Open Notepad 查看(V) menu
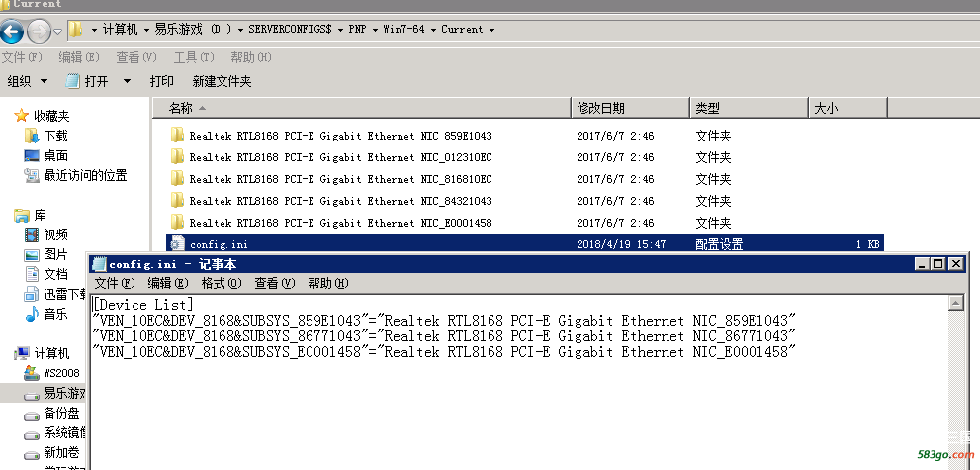Image resolution: width=980 pixels, height=470 pixels. pyautogui.click(x=274, y=283)
